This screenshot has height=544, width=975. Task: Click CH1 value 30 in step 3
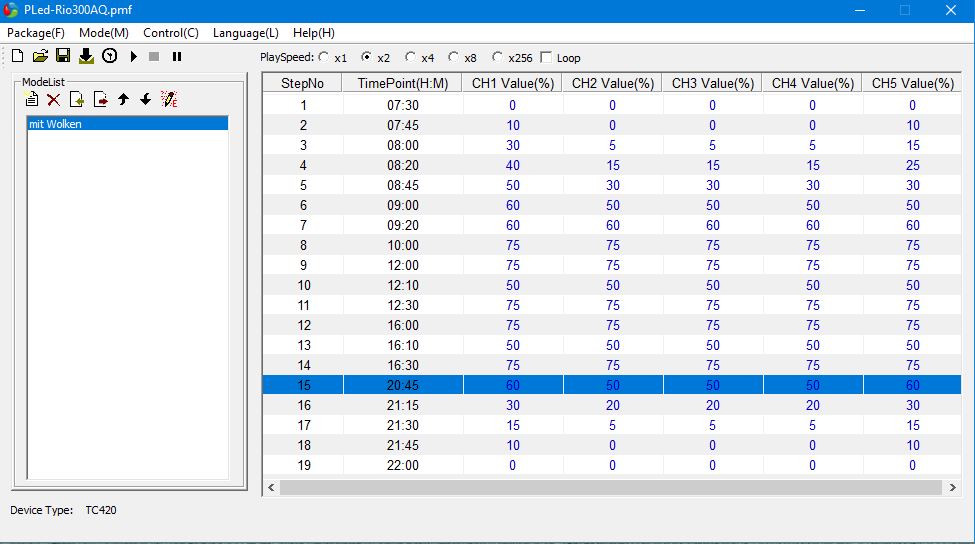512,145
